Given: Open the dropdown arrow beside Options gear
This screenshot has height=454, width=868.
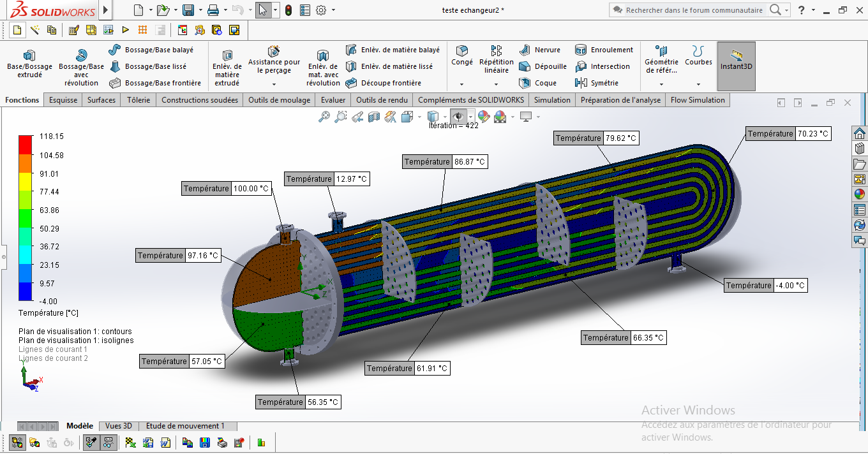Looking at the screenshot, I should pyautogui.click(x=333, y=10).
